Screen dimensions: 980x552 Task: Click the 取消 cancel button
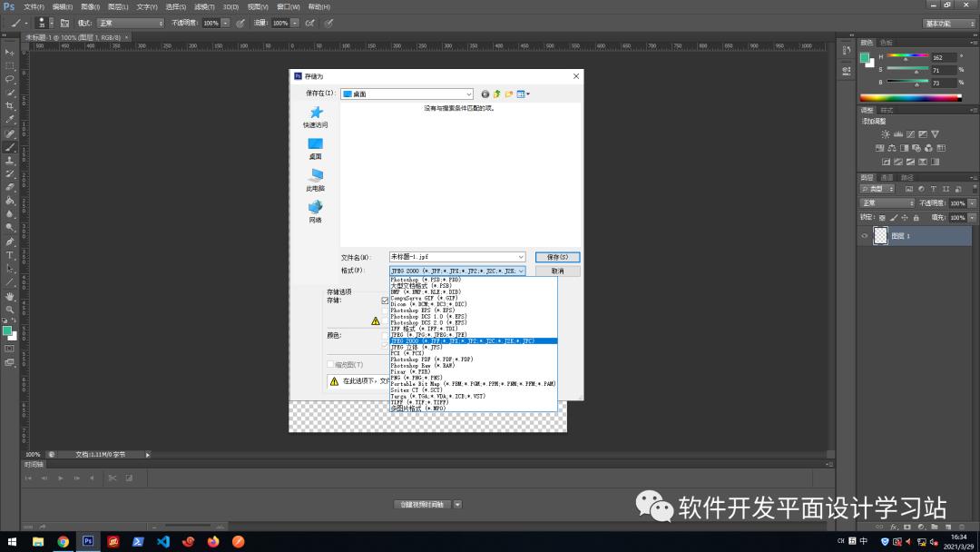pos(556,271)
